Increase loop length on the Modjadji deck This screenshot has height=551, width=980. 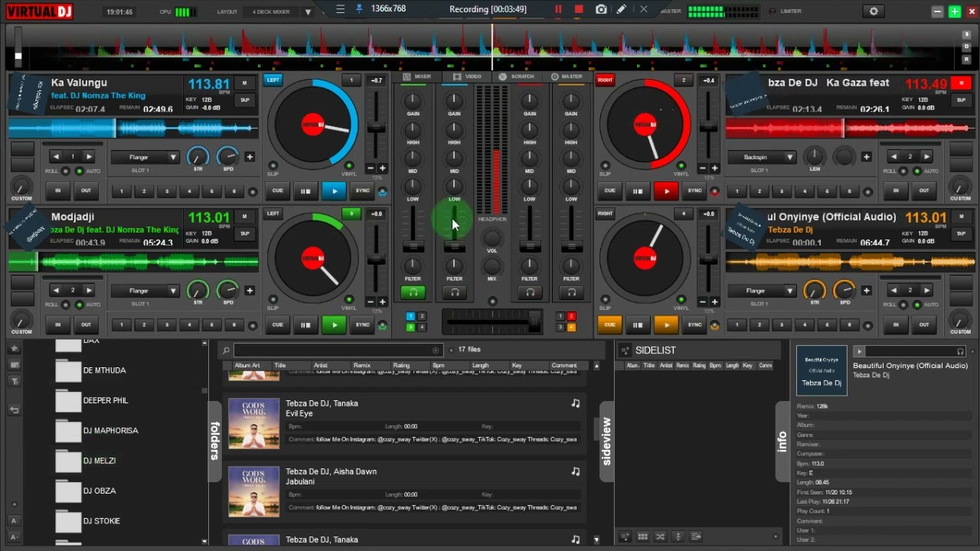pyautogui.click(x=90, y=291)
